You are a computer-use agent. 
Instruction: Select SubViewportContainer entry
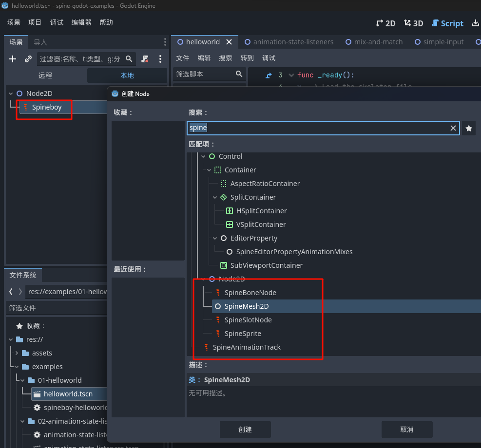point(266,265)
